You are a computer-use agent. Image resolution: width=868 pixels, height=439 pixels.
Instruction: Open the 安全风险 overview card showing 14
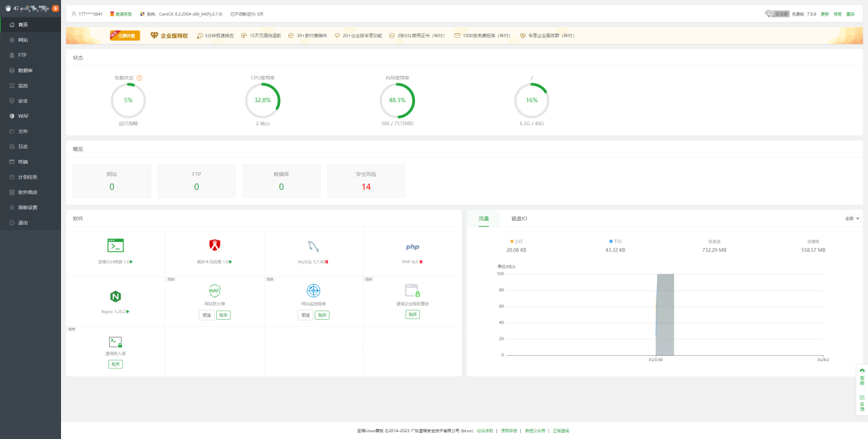[x=366, y=181]
